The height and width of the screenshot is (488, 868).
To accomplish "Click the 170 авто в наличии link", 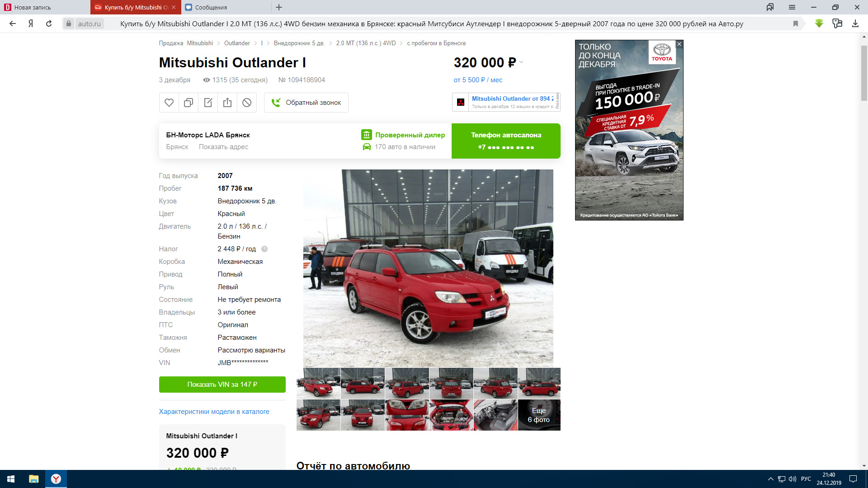I will point(399,147).
